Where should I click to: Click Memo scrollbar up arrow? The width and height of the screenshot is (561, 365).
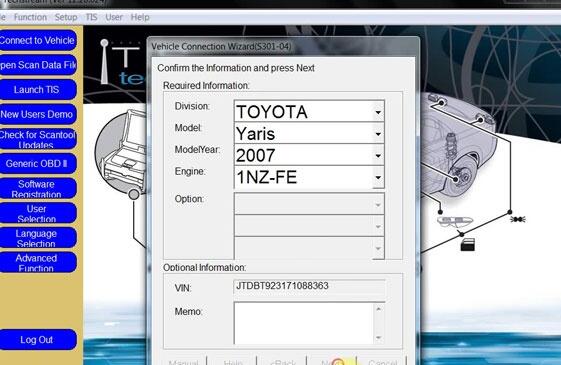point(379,308)
